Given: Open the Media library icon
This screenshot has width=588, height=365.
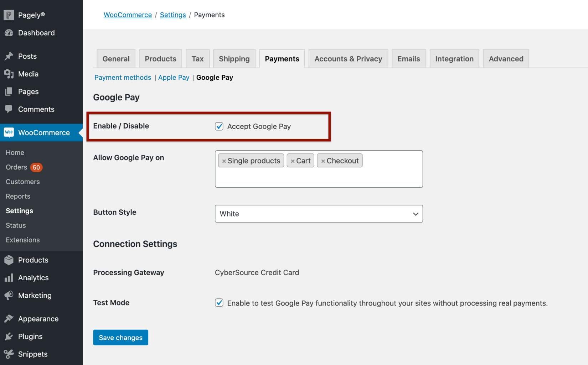Looking at the screenshot, I should pyautogui.click(x=9, y=74).
